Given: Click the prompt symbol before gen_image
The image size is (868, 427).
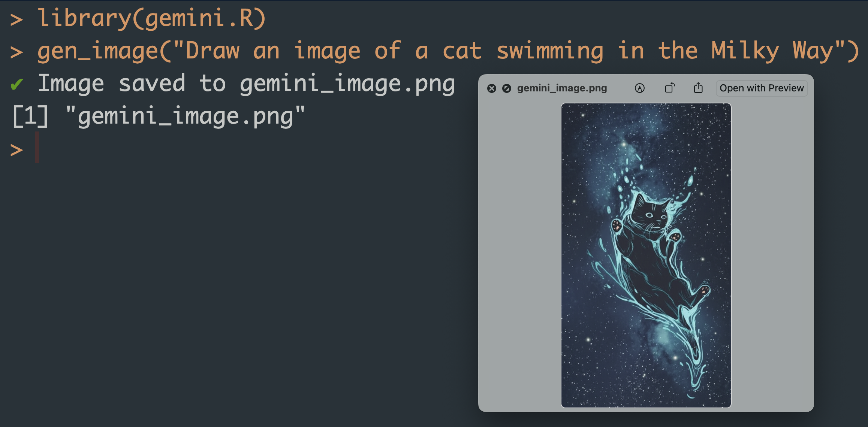Looking at the screenshot, I should [x=16, y=52].
